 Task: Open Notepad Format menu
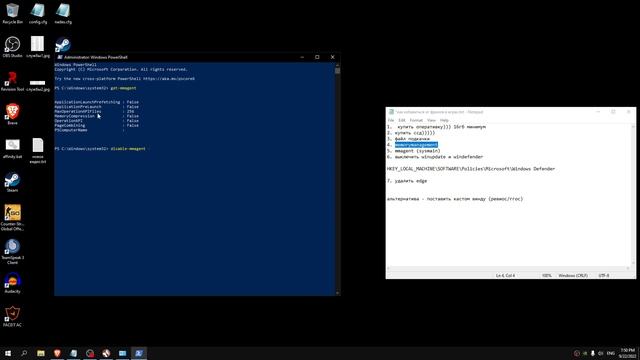click(x=416, y=120)
